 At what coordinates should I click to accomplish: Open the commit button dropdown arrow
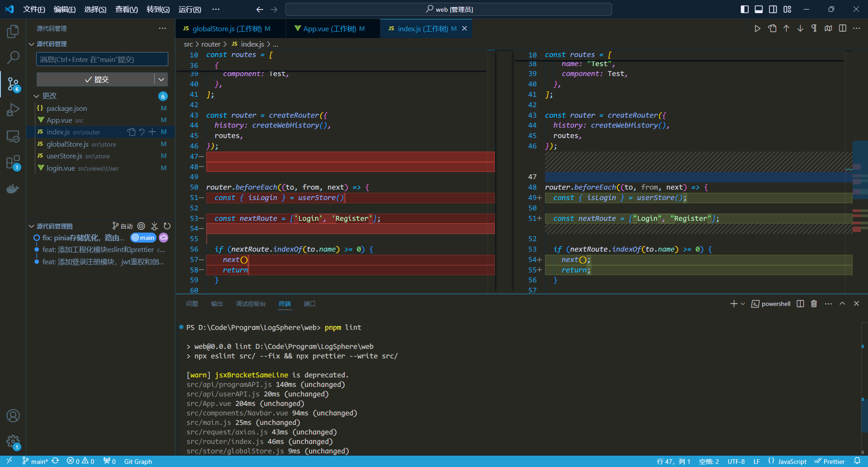(x=161, y=79)
